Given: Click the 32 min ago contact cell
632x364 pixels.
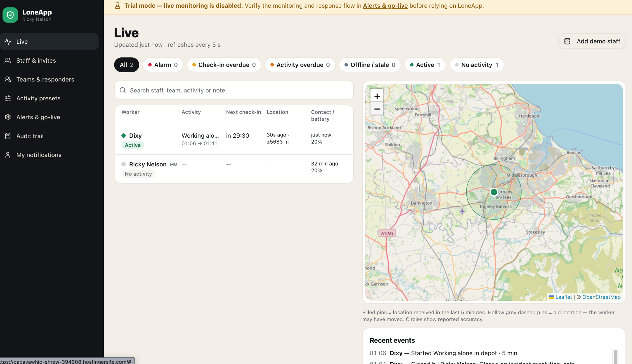Looking at the screenshot, I should (324, 164).
